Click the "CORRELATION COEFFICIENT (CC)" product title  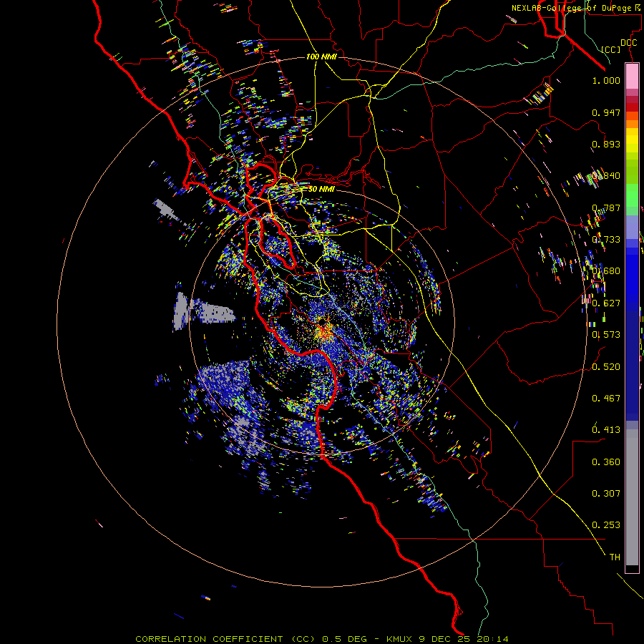tap(225, 639)
